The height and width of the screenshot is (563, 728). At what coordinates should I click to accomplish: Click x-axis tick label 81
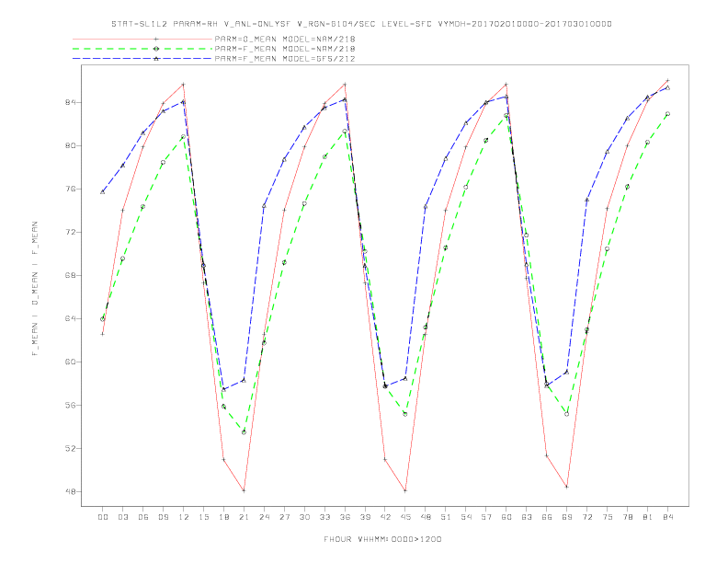648,517
